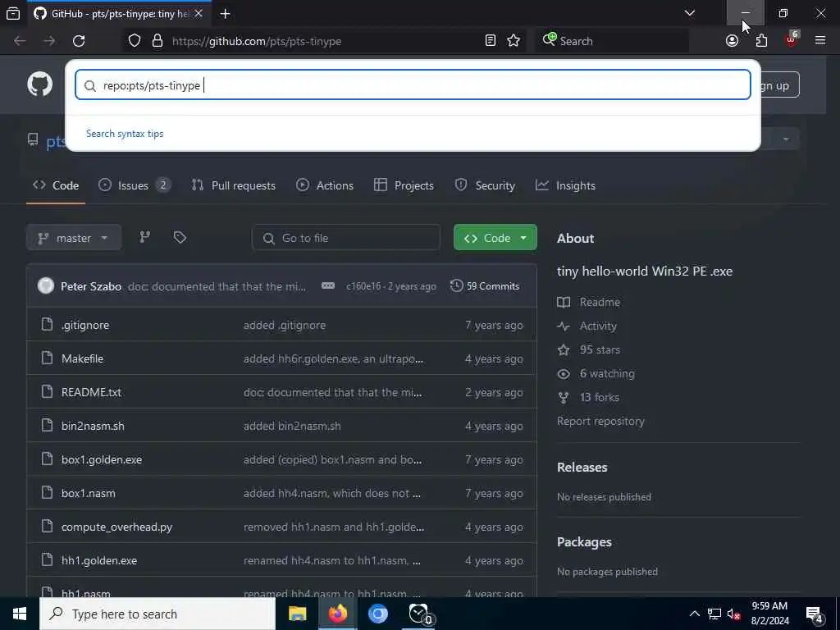840x630 pixels.
Task: Open the Projects tab
Action: [404, 185]
